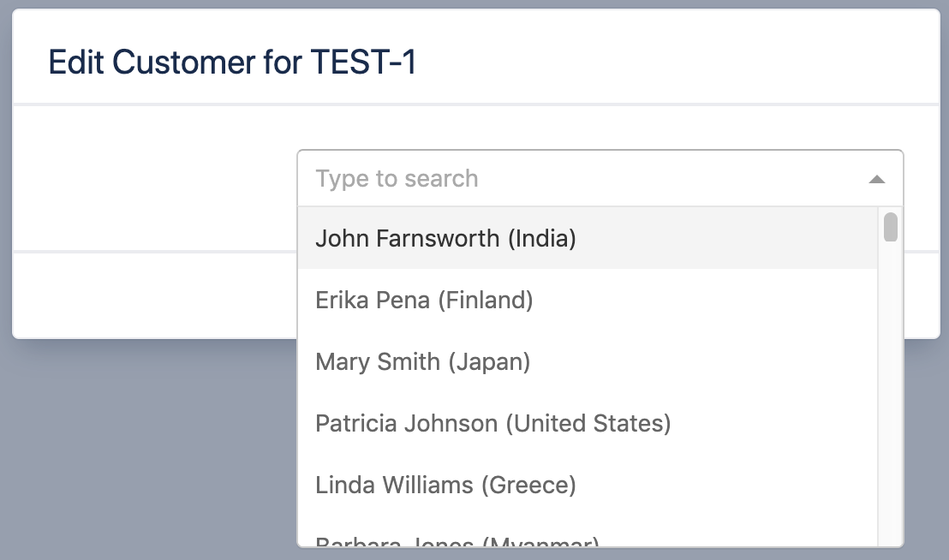Click the "Edit Customer for TEST-1" heading
Image resolution: width=949 pixels, height=560 pixels.
click(232, 63)
